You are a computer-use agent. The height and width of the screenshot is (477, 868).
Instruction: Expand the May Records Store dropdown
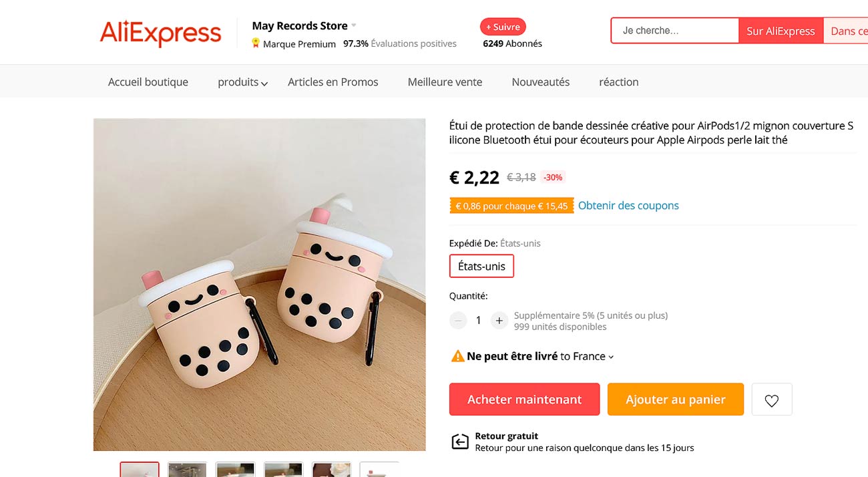(354, 26)
